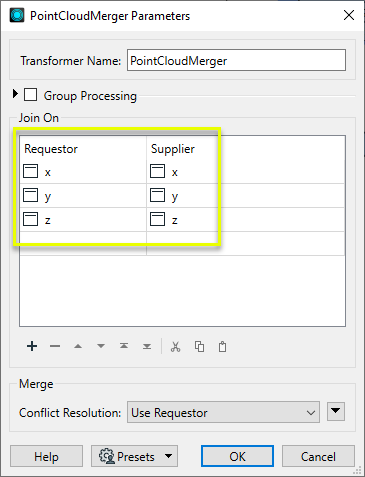This screenshot has width=365, height=477.
Task: Copy the selected row with the copy icon
Action: click(199, 347)
